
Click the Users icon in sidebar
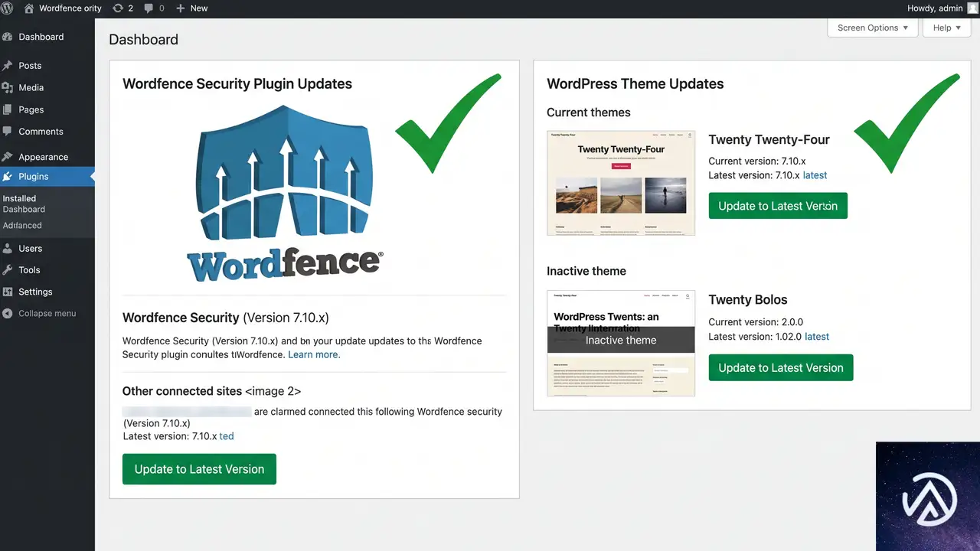[x=8, y=248]
